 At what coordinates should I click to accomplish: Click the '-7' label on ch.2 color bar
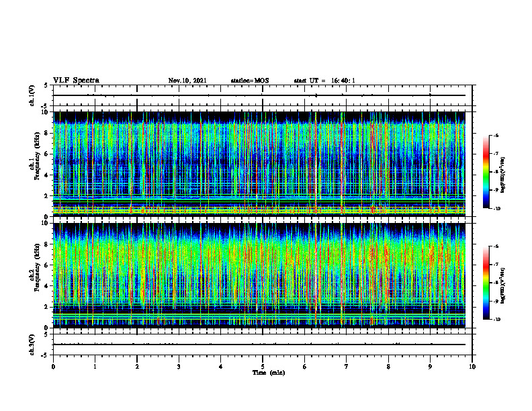496,265
